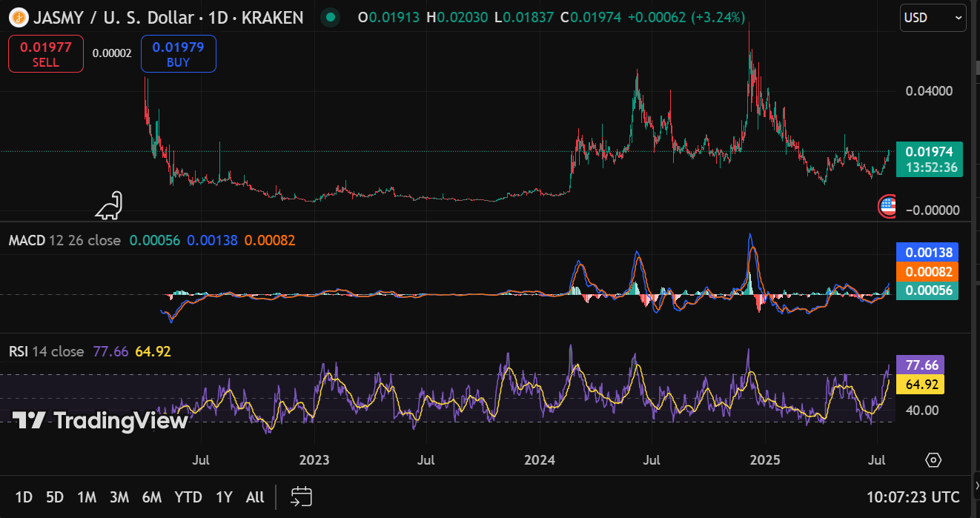Click the purple 77.66 RSI axis label

click(921, 365)
